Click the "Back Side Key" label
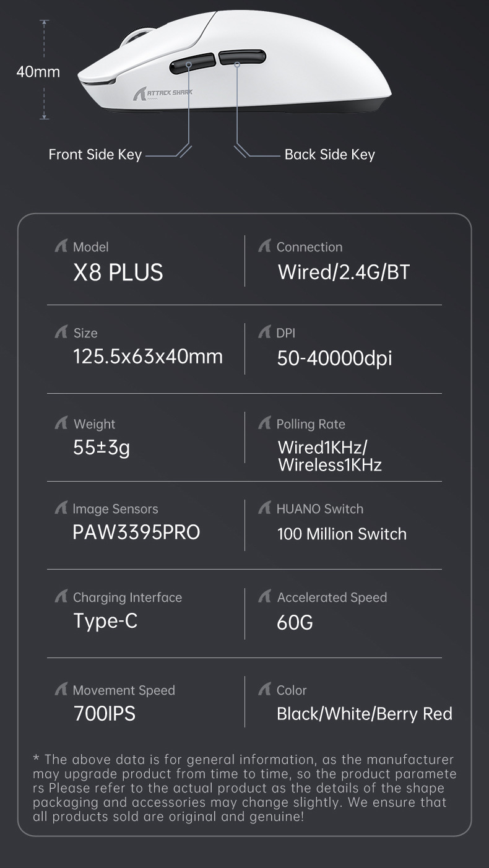Screen dimensions: 489x868 pos(329,155)
